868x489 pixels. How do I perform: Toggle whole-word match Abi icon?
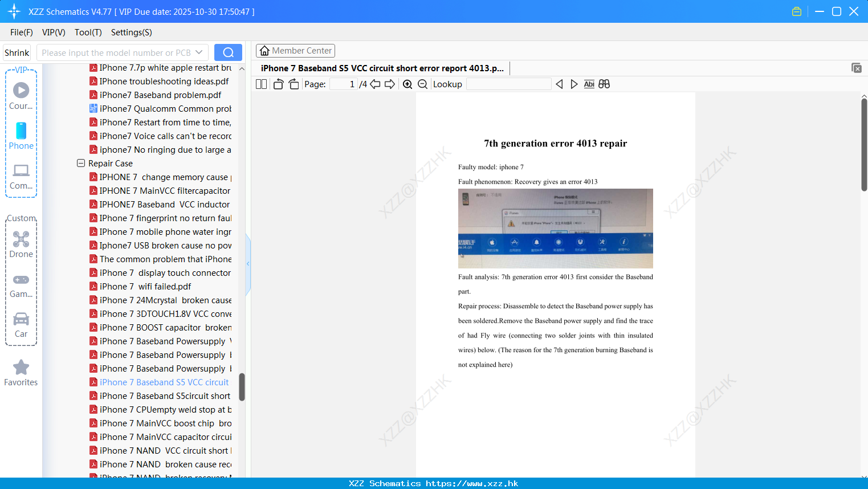[x=589, y=84]
